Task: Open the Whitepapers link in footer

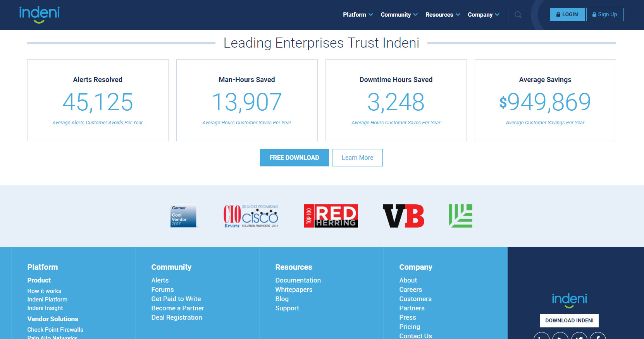Action: coord(294,289)
